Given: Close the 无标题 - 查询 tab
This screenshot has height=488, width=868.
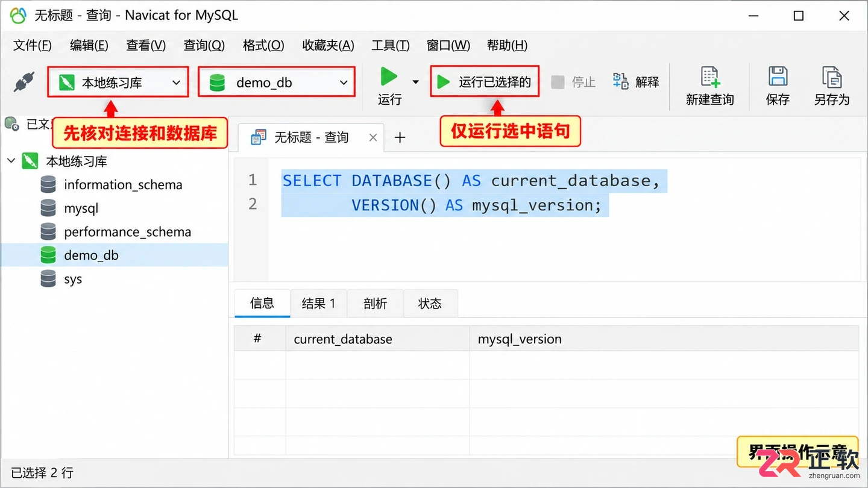Looking at the screenshot, I should tap(373, 137).
